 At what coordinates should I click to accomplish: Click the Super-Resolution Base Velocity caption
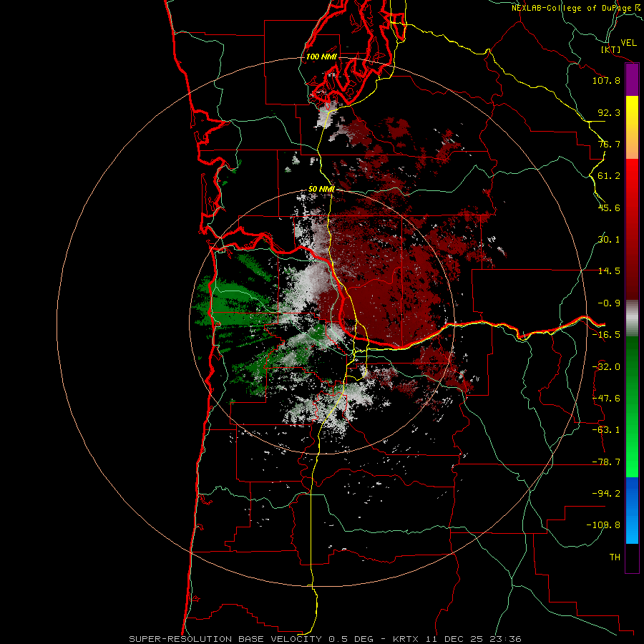pyautogui.click(x=325, y=639)
